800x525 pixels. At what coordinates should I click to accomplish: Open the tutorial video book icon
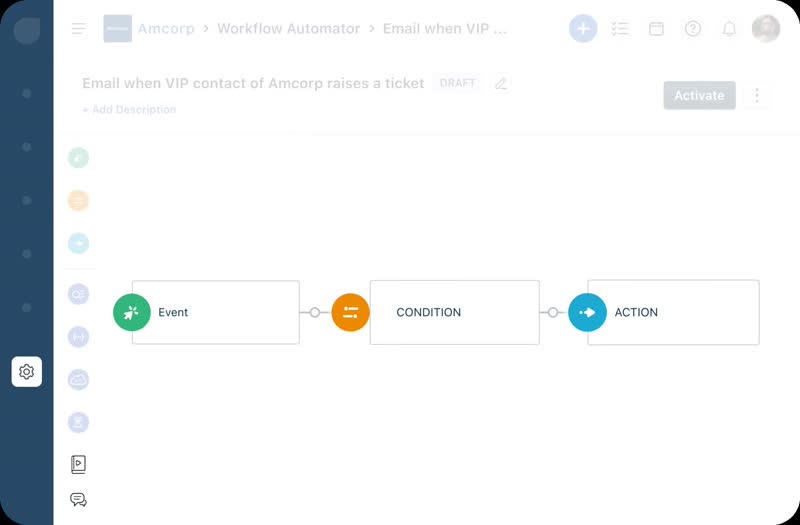[x=78, y=464]
